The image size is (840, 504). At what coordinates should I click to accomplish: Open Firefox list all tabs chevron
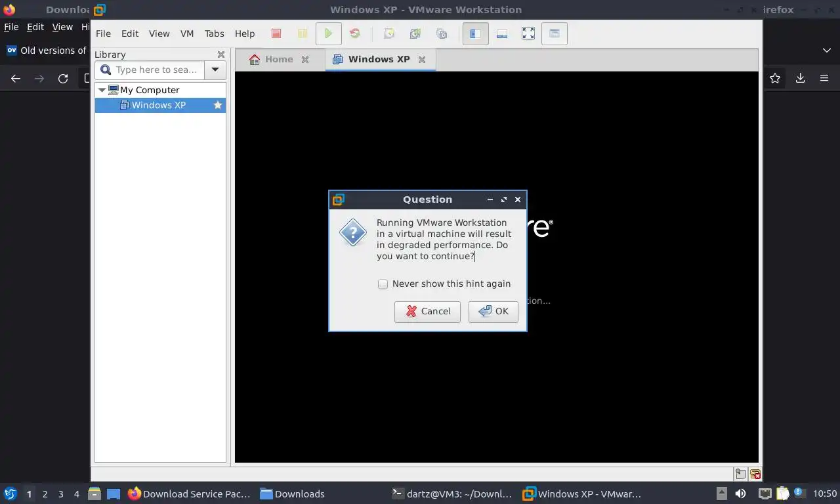826,51
